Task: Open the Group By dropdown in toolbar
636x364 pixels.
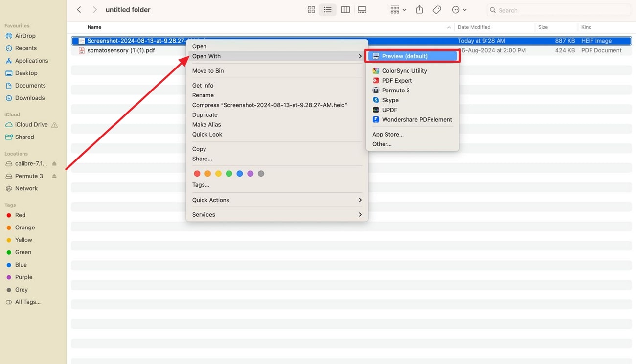Action: [398, 10]
